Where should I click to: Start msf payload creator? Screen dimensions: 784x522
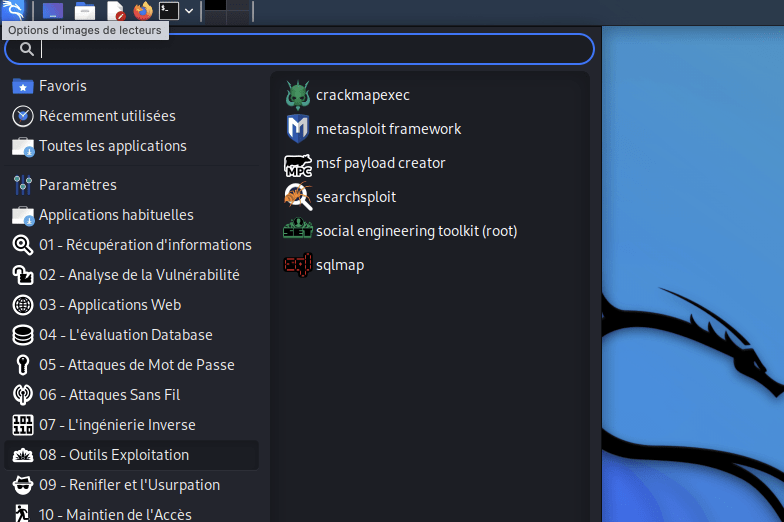365,163
